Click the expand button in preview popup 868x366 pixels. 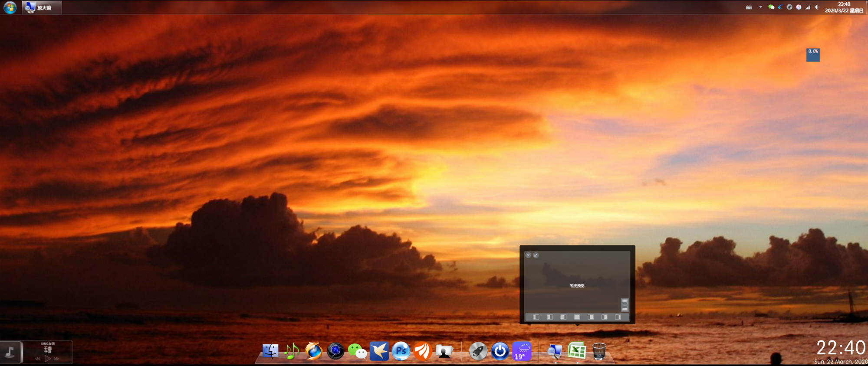pyautogui.click(x=536, y=255)
